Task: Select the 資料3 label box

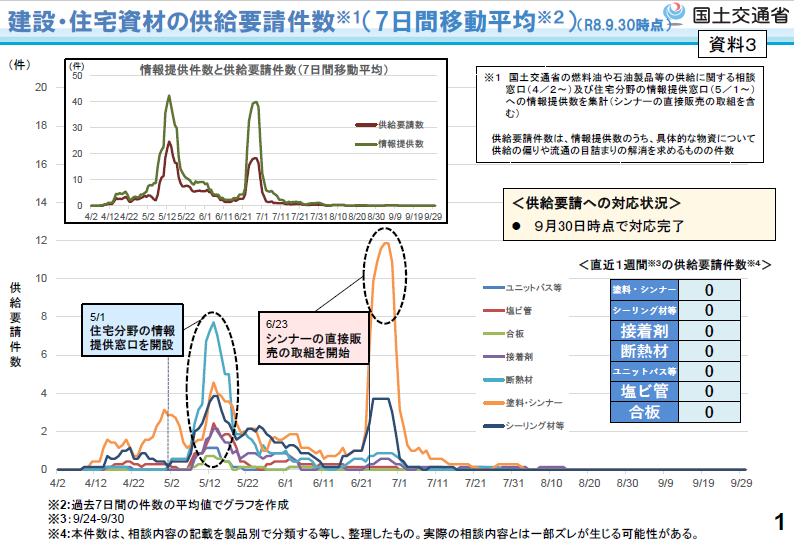Action: tap(732, 44)
